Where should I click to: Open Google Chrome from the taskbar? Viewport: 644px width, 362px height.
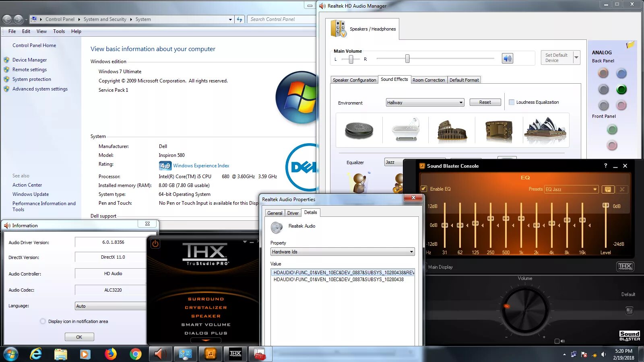point(136,354)
